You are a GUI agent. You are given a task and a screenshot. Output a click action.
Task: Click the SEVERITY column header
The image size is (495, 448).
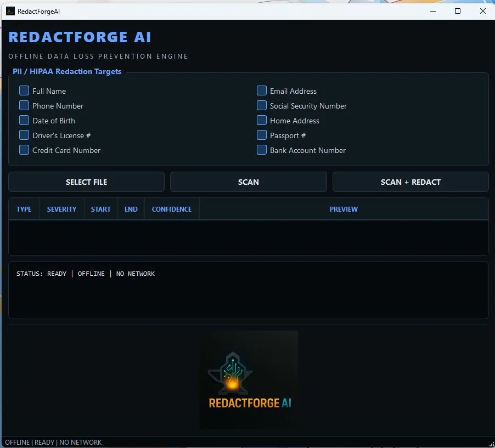tap(61, 209)
